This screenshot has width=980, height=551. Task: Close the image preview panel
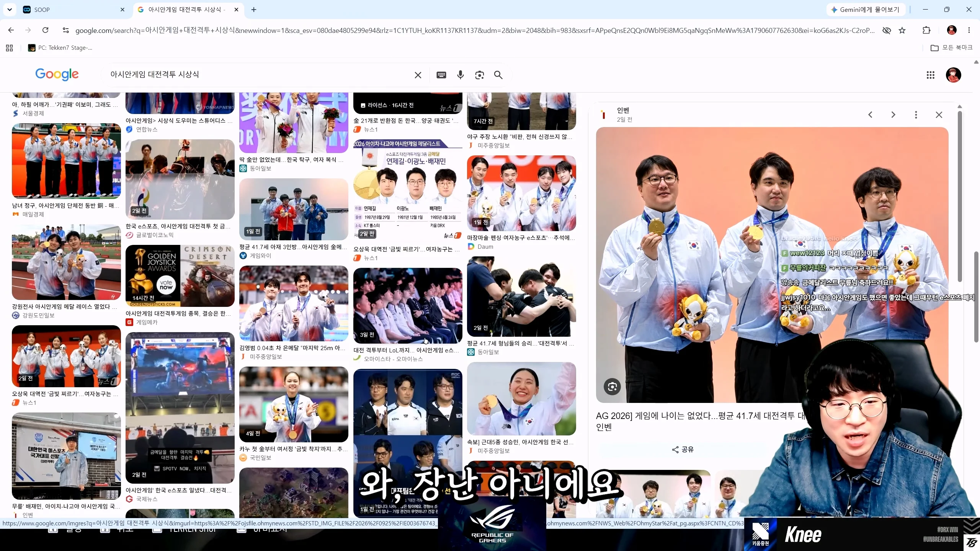click(x=939, y=115)
